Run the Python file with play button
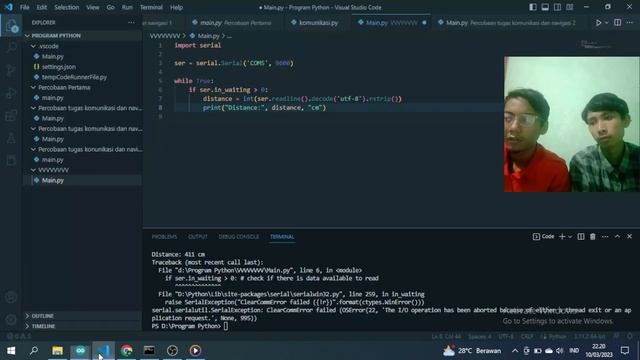The image size is (640, 360). [x=598, y=23]
